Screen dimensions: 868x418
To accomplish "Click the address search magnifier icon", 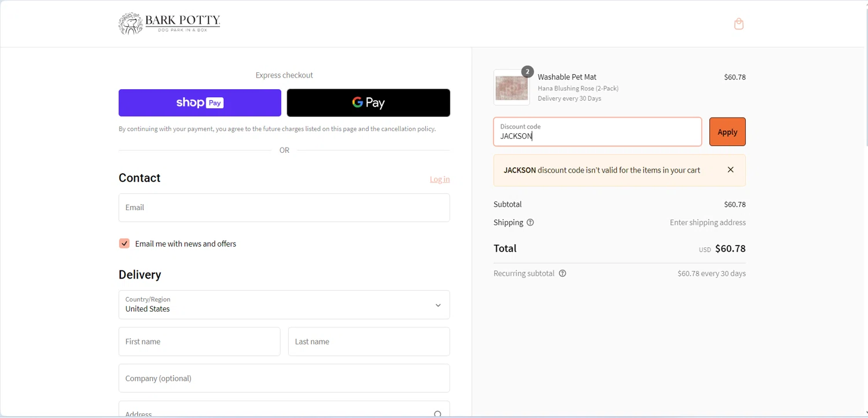I will point(438,413).
